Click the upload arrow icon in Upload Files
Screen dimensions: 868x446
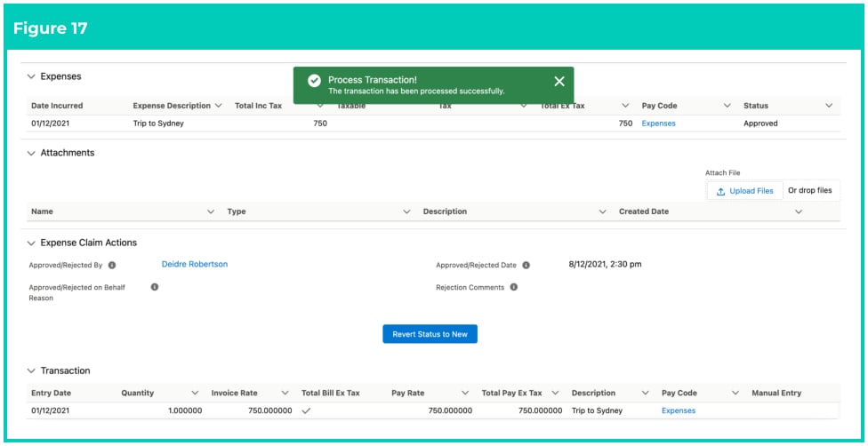point(720,191)
